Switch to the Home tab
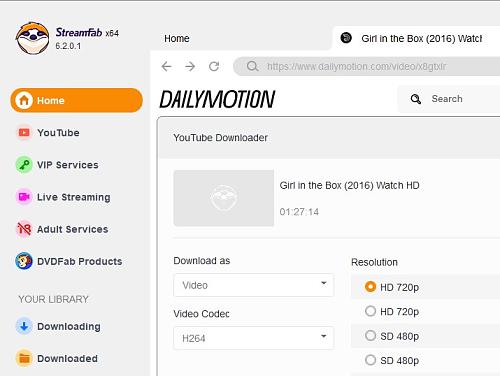The image size is (500, 376). pyautogui.click(x=177, y=38)
